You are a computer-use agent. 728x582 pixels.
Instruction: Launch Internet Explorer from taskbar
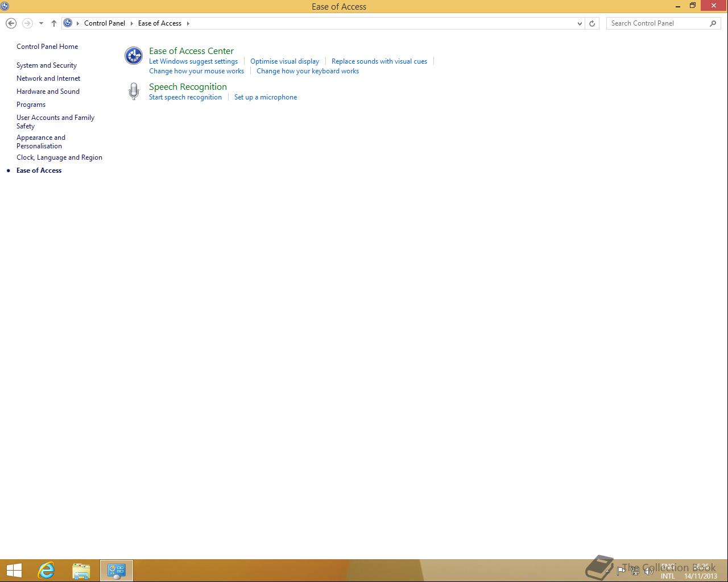(x=46, y=571)
